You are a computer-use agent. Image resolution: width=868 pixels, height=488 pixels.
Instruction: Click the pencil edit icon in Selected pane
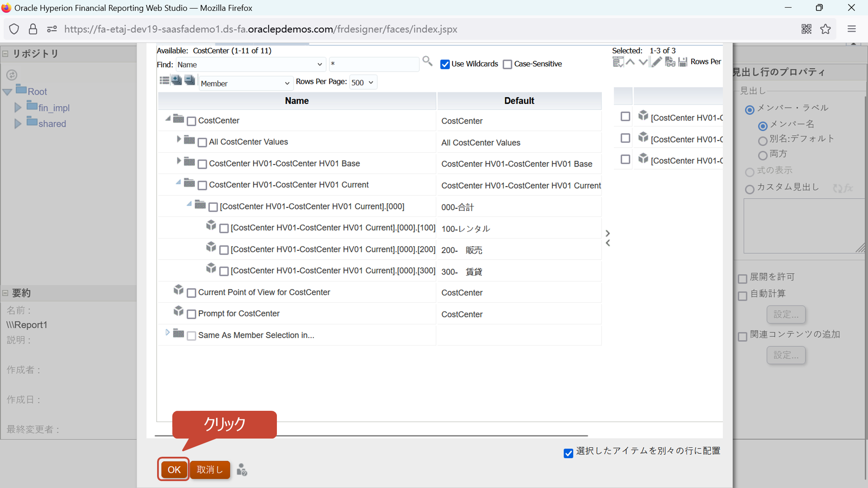click(657, 62)
